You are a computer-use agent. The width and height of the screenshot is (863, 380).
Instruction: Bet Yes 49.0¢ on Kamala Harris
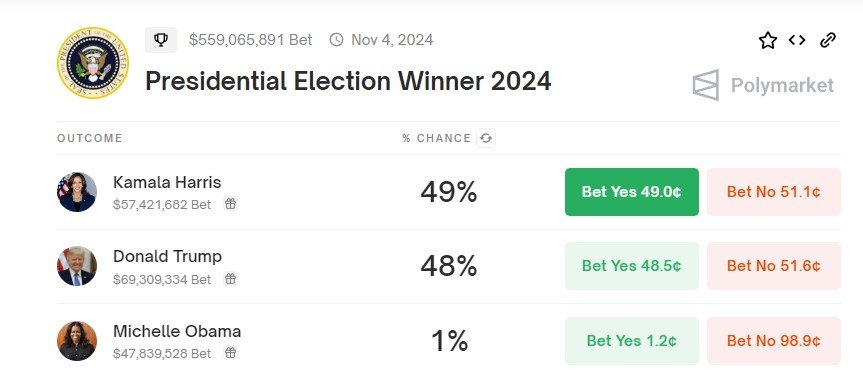pyautogui.click(x=632, y=192)
